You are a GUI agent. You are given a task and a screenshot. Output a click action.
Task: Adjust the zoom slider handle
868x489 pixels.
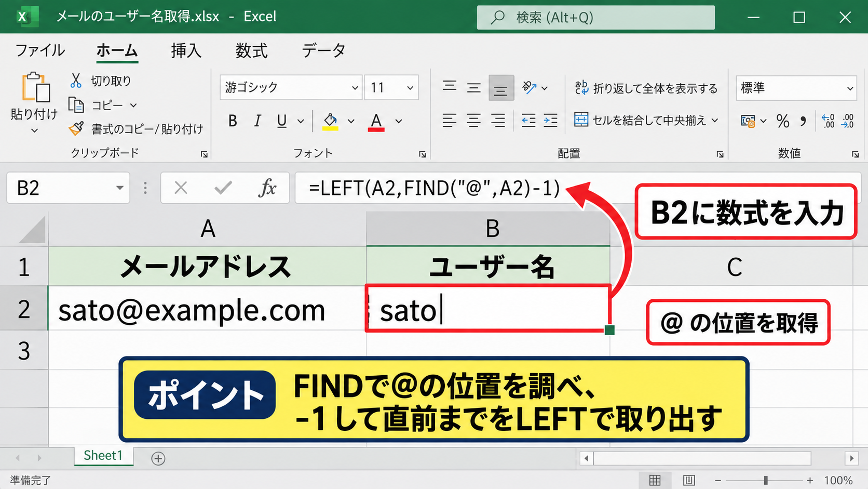tap(766, 480)
